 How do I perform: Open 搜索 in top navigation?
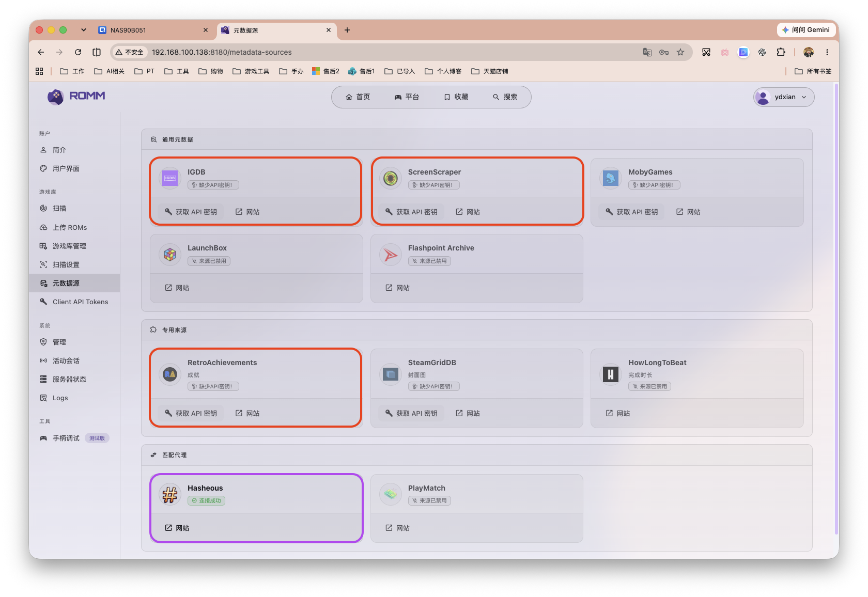point(505,97)
